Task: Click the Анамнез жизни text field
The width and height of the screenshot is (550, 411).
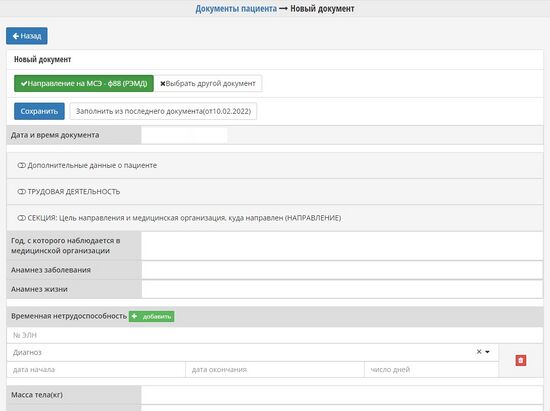Action: (342, 289)
